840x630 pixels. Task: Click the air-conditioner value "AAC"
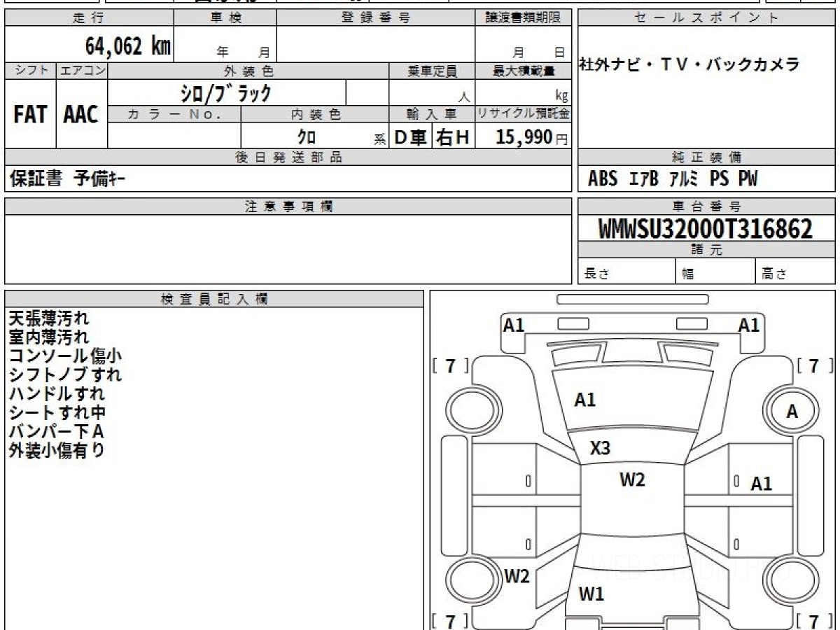tap(82, 115)
